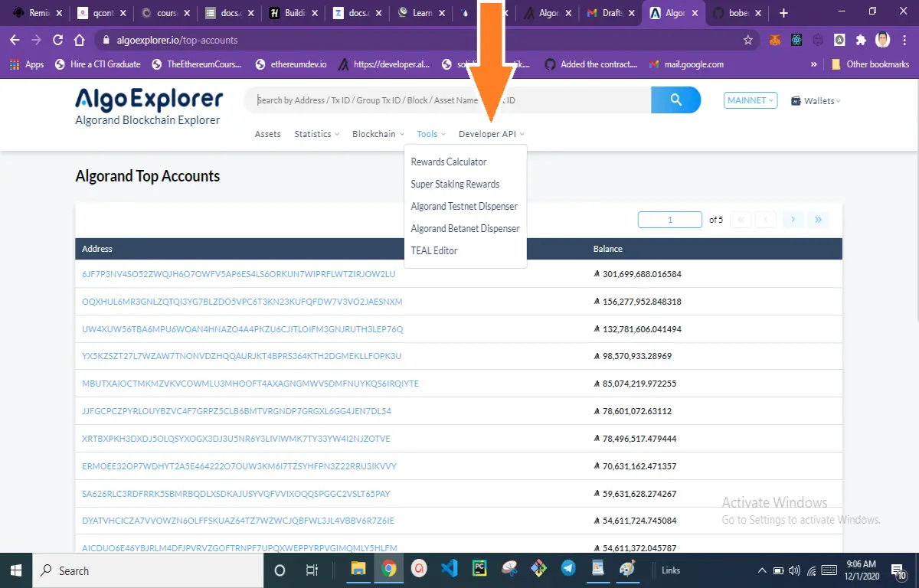Bookmark this page with the star icon
The image size is (919, 588).
click(x=748, y=40)
